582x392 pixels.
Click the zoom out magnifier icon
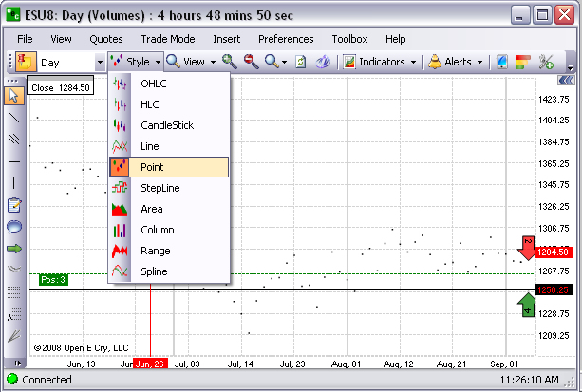tap(251, 62)
